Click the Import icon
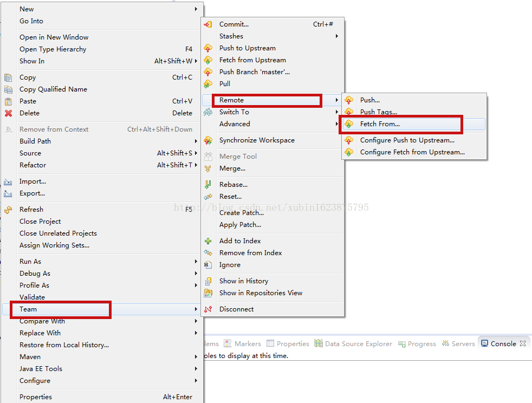The image size is (532, 403). [8, 182]
